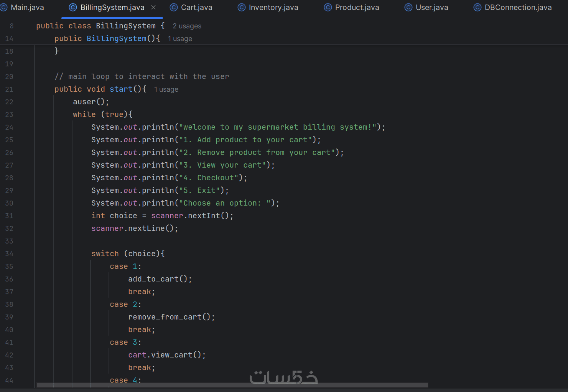Screen dimensions: 568x392
Task: Jump to sticky line 'public BillingSystem(){'
Action: 107,39
